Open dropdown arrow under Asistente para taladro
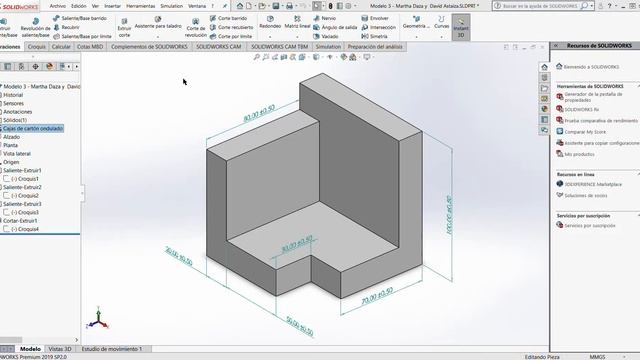Viewport: 640px width, 360px height. 158,37
